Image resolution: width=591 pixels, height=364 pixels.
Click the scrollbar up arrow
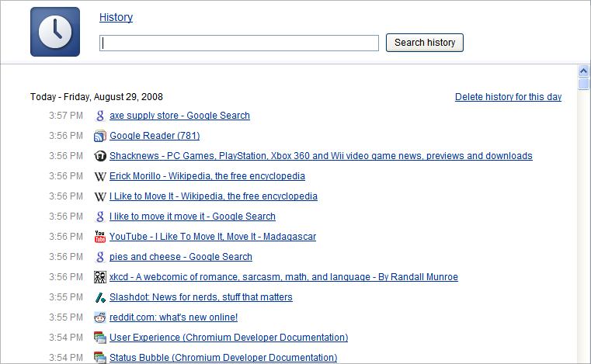583,71
